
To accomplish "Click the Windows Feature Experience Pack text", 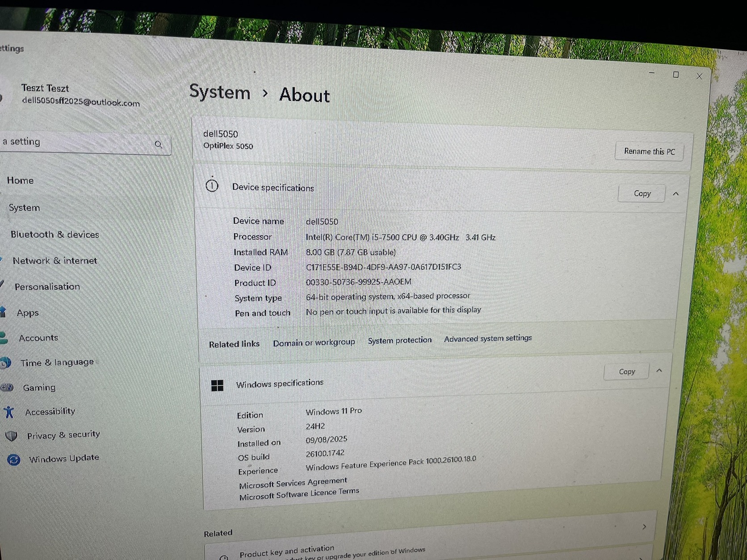I will [391, 463].
